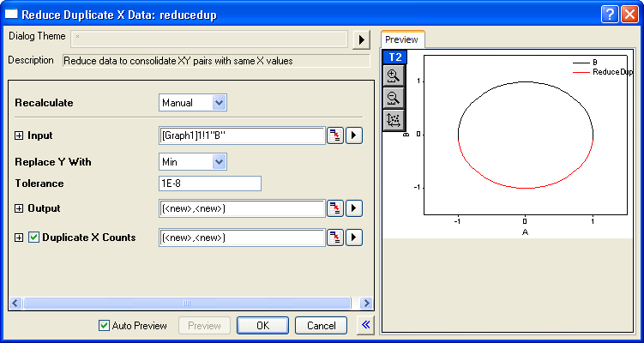Select the Preview tab
This screenshot has height=343, width=644.
(401, 39)
